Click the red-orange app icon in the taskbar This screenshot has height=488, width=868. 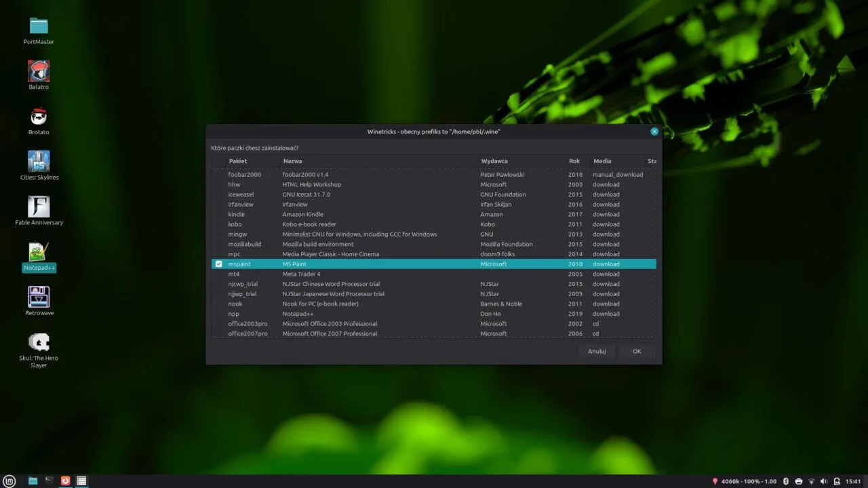tap(66, 481)
